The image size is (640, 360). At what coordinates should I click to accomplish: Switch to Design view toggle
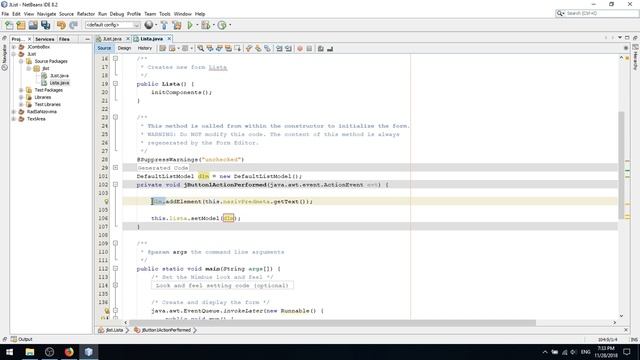pyautogui.click(x=124, y=48)
